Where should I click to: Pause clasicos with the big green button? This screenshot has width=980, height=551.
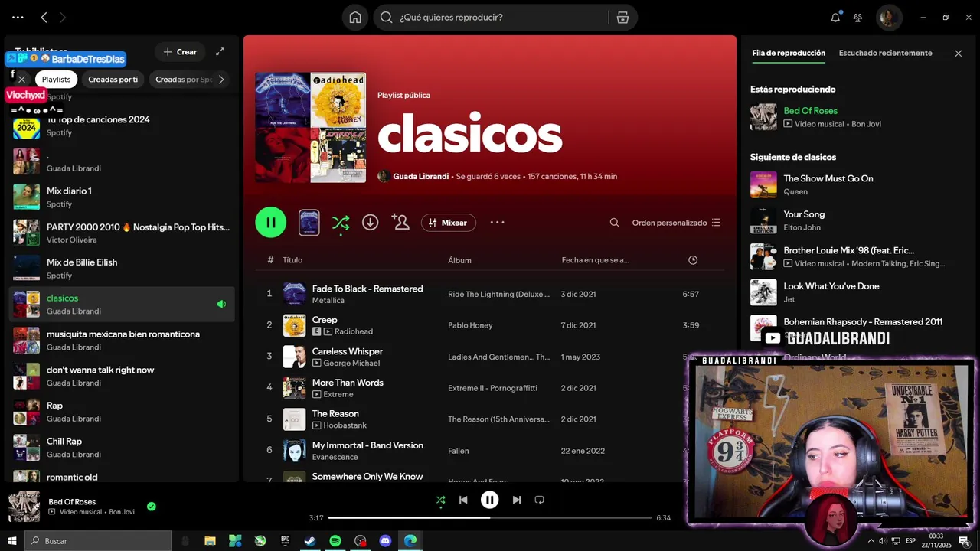pos(271,223)
